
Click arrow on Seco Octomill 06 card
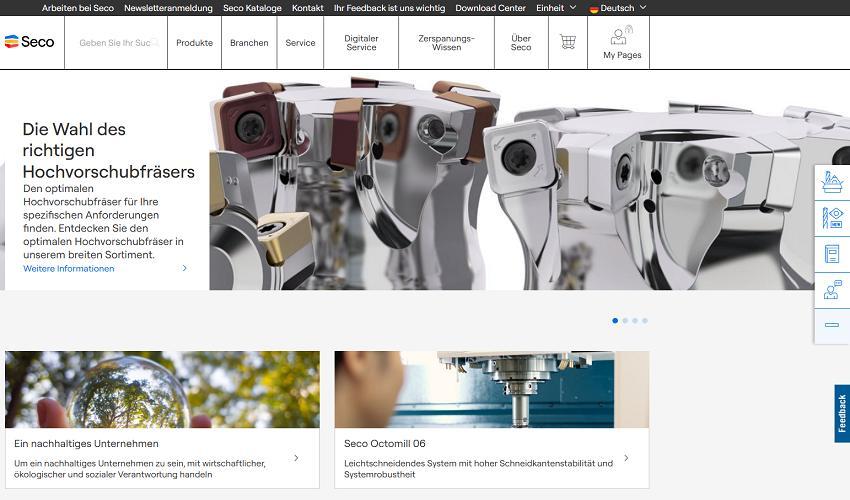tap(626, 458)
